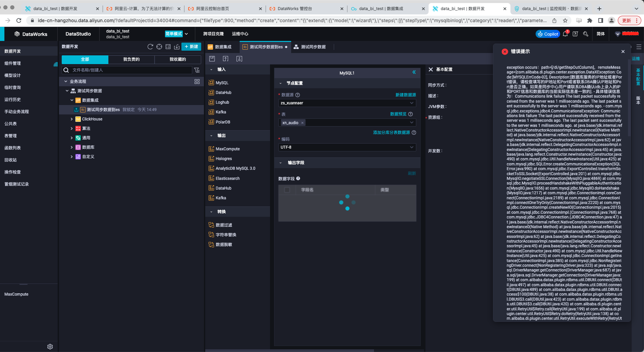Select Hologres output writer
The image size is (644, 352).
[220, 159]
